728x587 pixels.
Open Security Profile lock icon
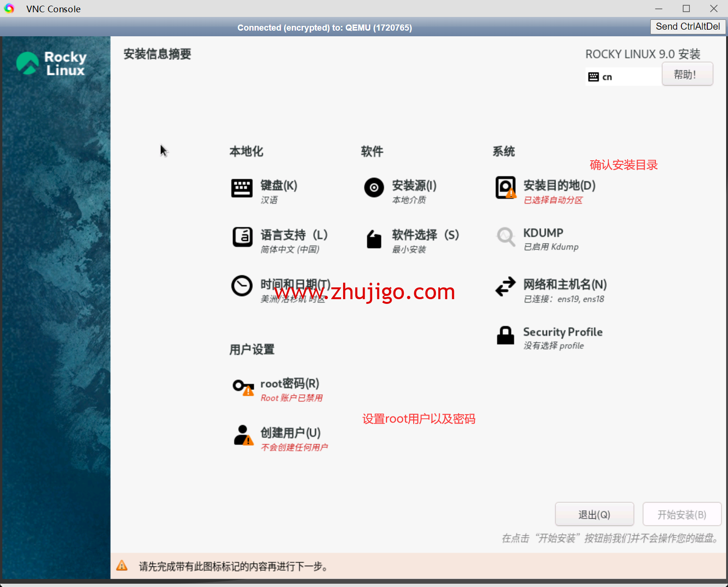(x=506, y=335)
